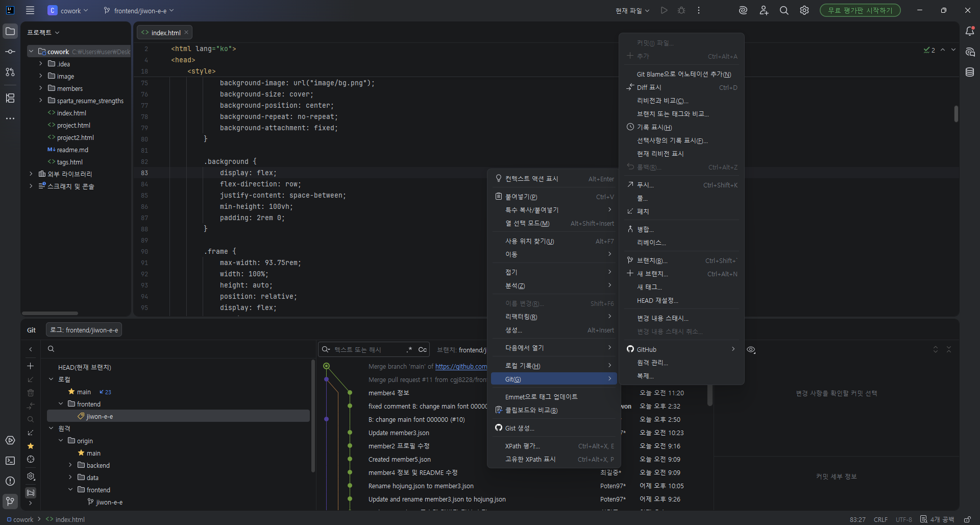Screen dimensions: 980x525
Task: Open the main hamburger menu
Action: click(x=30, y=10)
